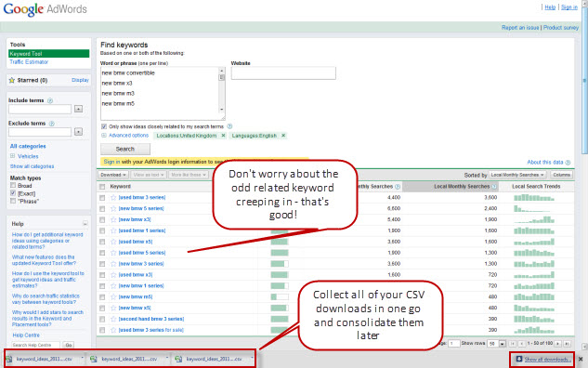Click the Sign in link at top right
This screenshot has height=368, width=588.
569,7
